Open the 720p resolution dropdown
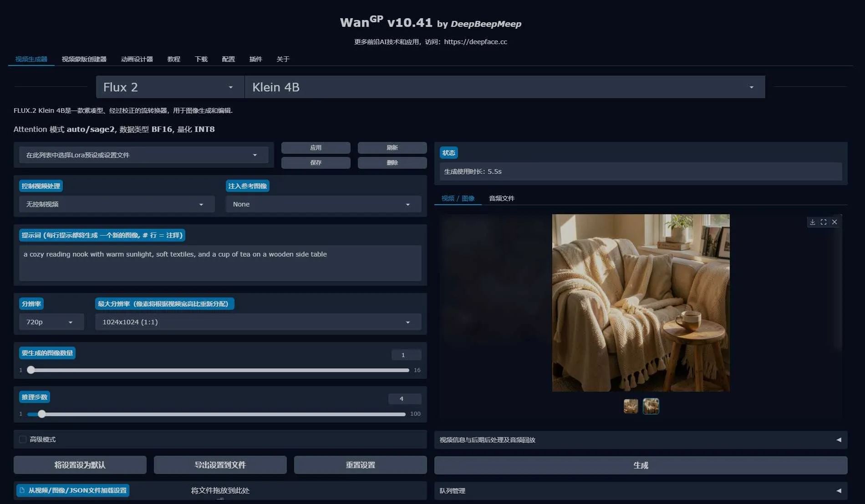The width and height of the screenshot is (865, 504). click(51, 322)
